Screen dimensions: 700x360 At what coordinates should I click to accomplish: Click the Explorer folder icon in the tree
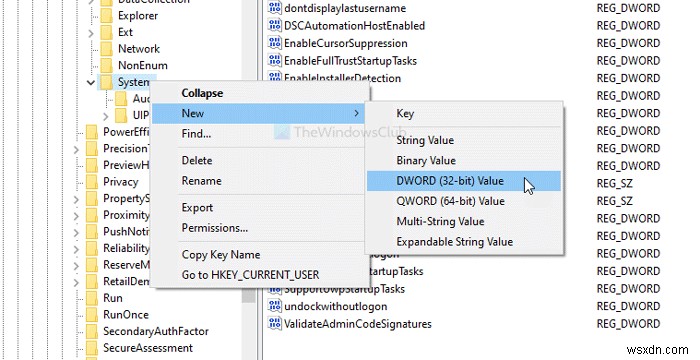(106, 16)
